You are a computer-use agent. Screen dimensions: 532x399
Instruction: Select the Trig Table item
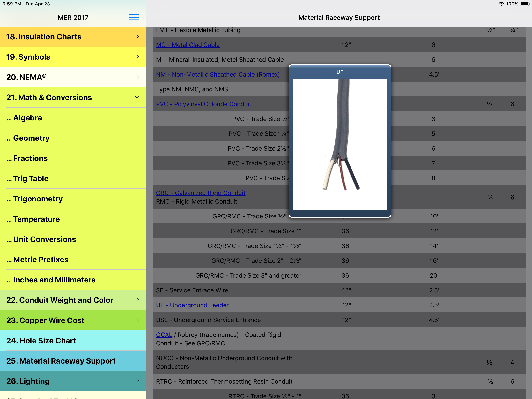[x=31, y=179]
